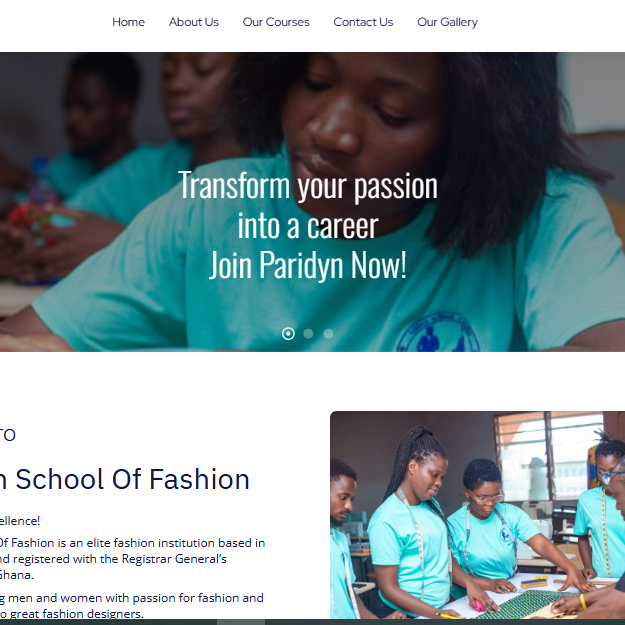Switch to the third carousel slide dot
The width and height of the screenshot is (625, 625).
click(328, 334)
